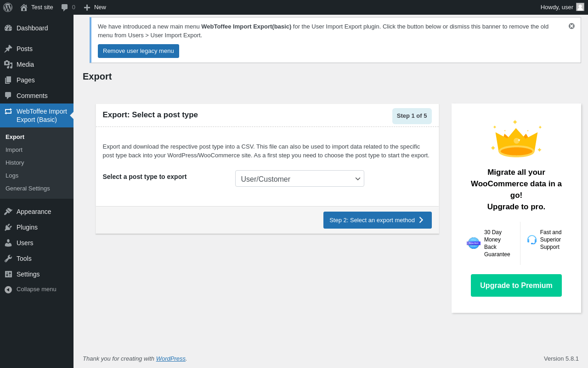The image size is (588, 368).
Task: Click the WordPress logo icon
Action: pyautogui.click(x=8, y=7)
